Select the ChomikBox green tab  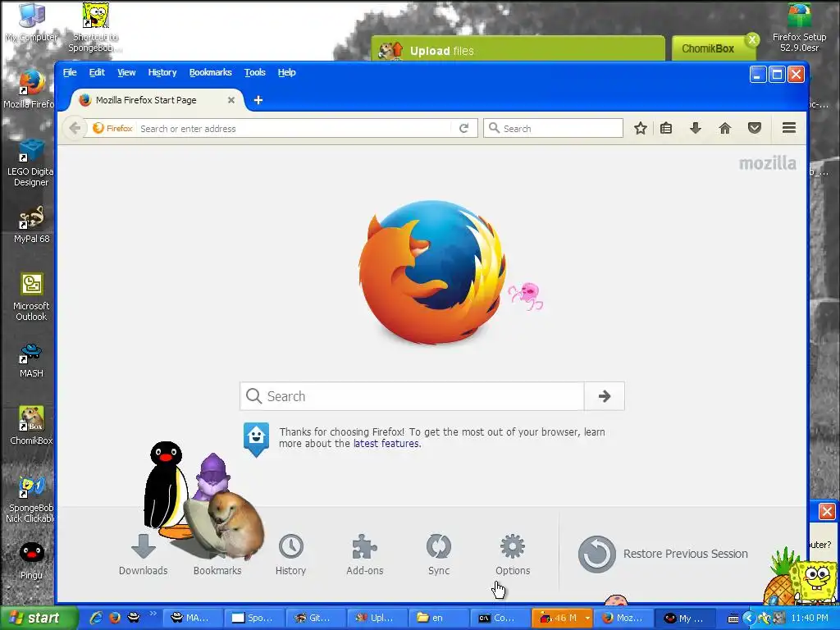[708, 48]
